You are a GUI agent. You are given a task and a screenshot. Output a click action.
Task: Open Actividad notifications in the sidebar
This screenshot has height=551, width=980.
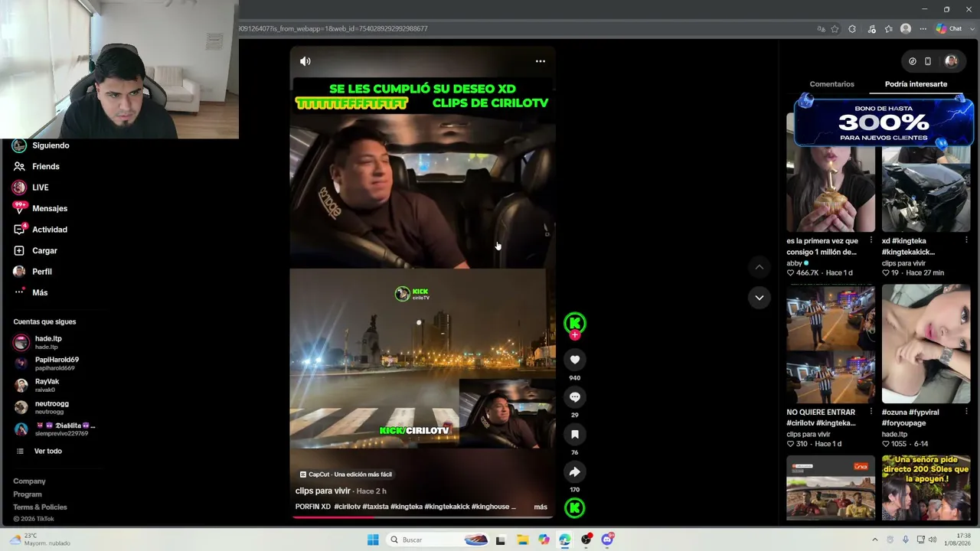coord(50,230)
